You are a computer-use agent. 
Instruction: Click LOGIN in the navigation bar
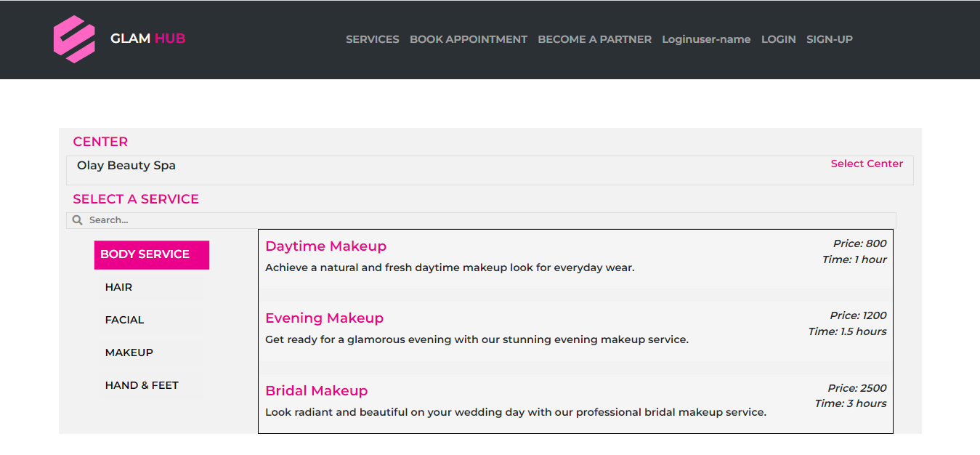pos(778,39)
